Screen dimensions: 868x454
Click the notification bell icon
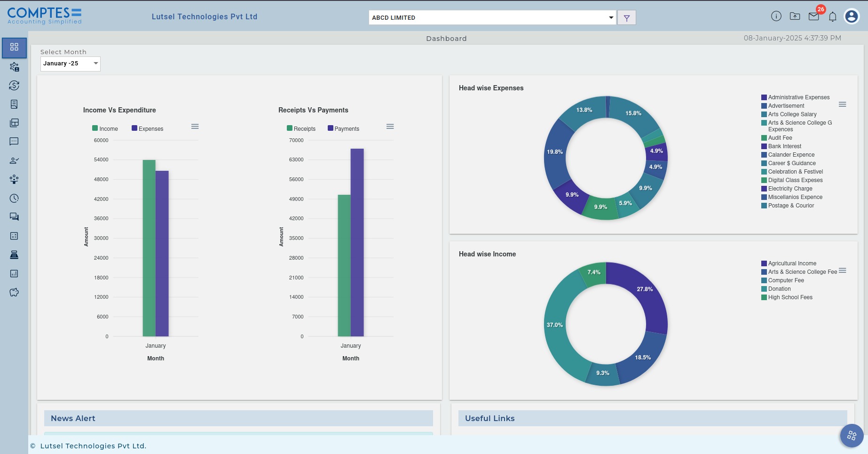833,17
